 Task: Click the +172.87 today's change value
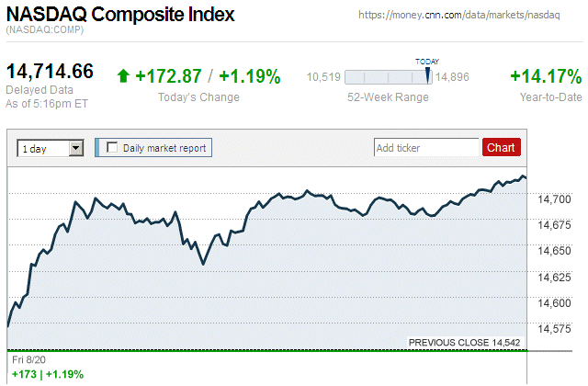[167, 76]
